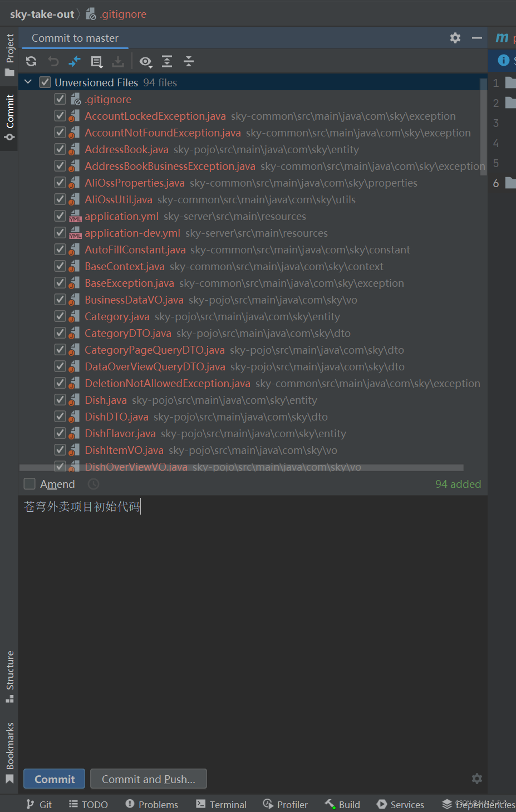Open commit message history clock icon
Image resolution: width=516 pixels, height=812 pixels.
(x=93, y=484)
